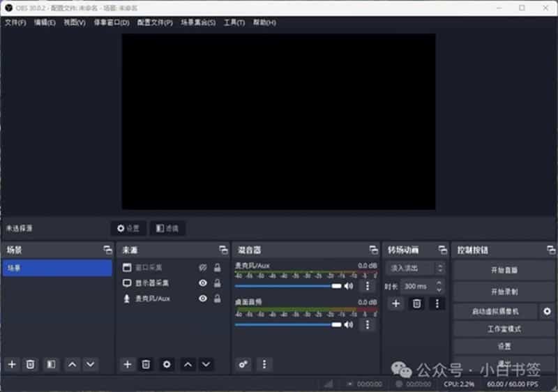
Task: Delete the selected scene with trash icon
Action: (x=31, y=364)
